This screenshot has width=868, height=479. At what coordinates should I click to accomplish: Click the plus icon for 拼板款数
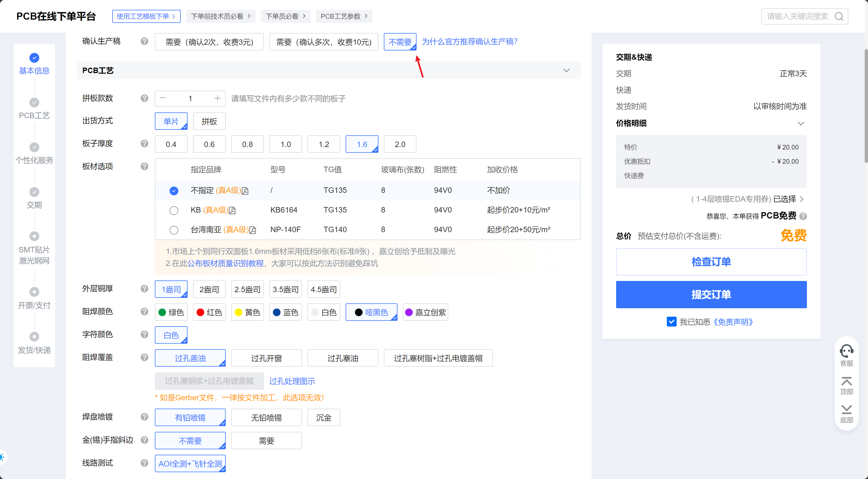[217, 98]
